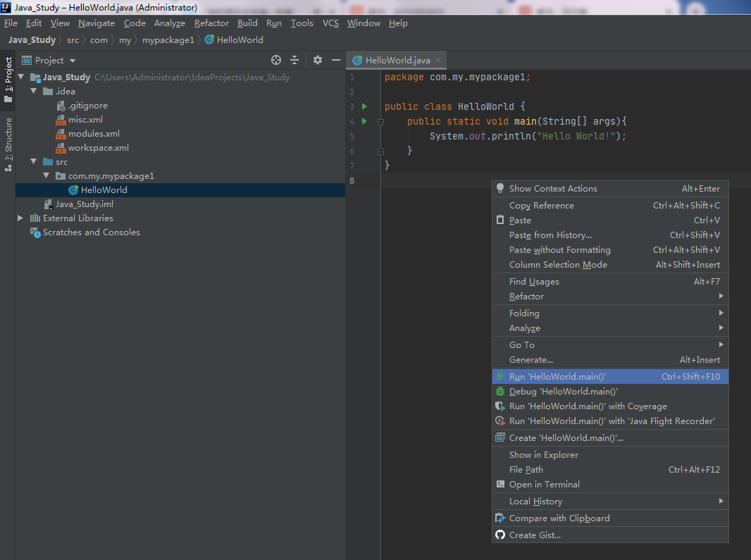The width and height of the screenshot is (751, 560).
Task: Click fold end marker at closing brace line 6
Action: pos(380,151)
